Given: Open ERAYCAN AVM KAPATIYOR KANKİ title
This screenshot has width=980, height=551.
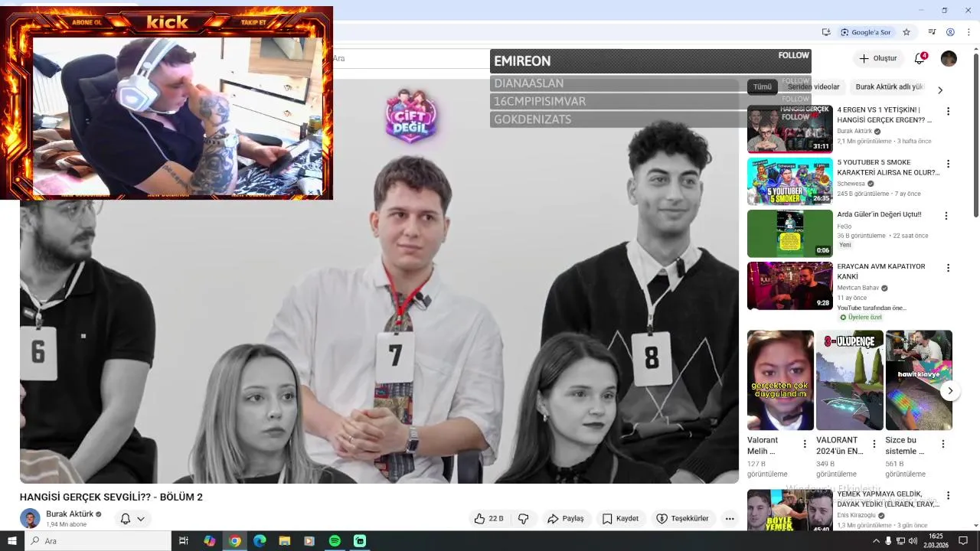Looking at the screenshot, I should pyautogui.click(x=880, y=271).
